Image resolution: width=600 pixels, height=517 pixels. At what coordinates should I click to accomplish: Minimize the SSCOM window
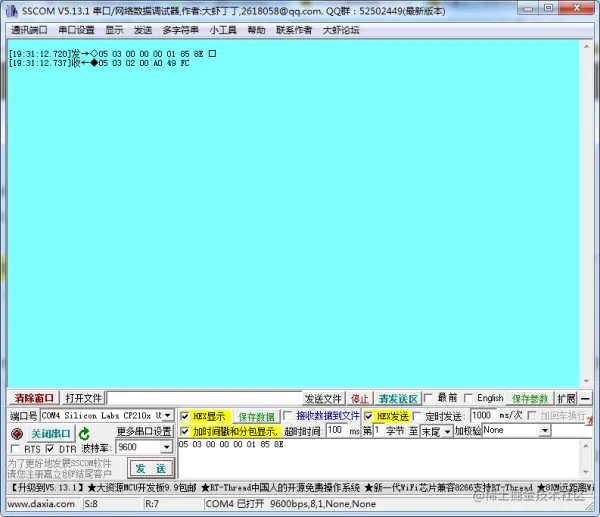pyautogui.click(x=528, y=8)
